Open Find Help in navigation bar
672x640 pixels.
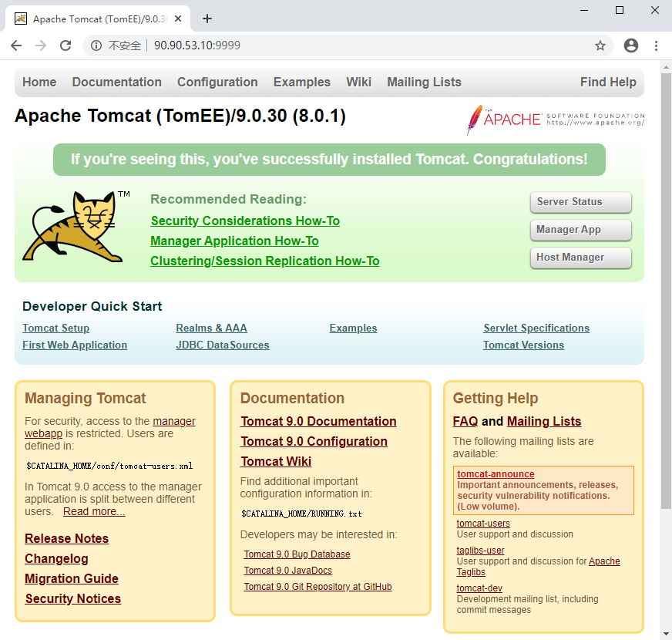[x=608, y=82]
